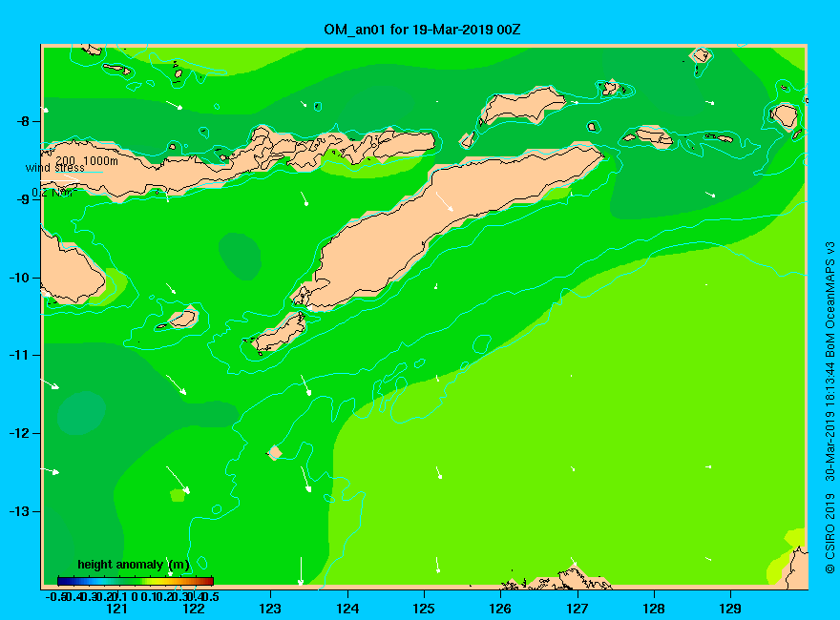The width and height of the screenshot is (840, 620).
Task: Click the tiny diamond-shaped reef near 123E, 12S
Action: (x=274, y=452)
